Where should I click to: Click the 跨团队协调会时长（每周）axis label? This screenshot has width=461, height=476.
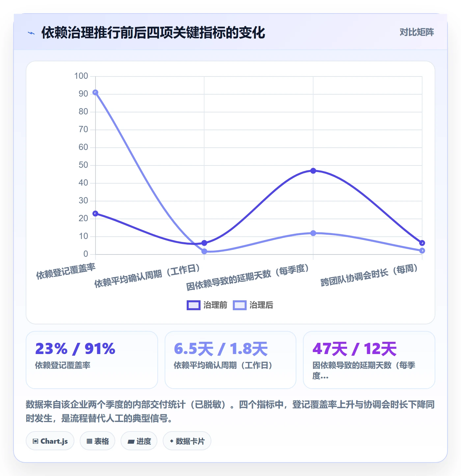[x=369, y=275]
